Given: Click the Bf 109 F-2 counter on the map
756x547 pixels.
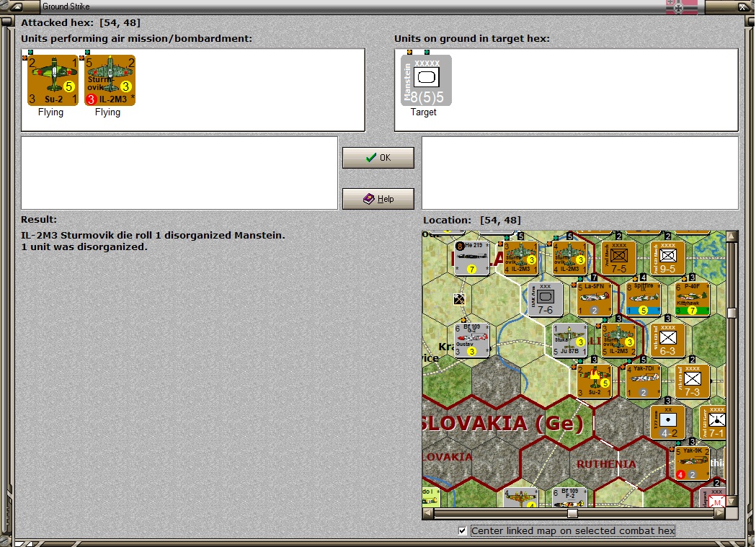Looking at the screenshot, I should pyautogui.click(x=569, y=497).
